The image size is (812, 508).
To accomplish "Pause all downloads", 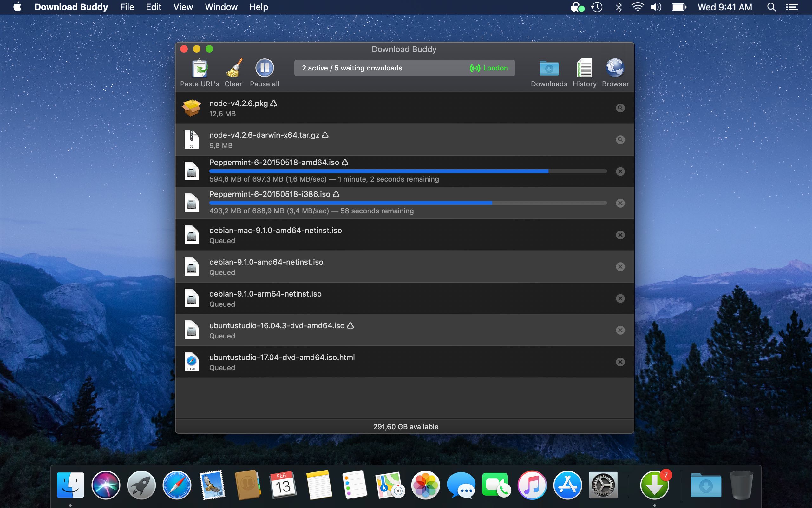I will coord(265,68).
